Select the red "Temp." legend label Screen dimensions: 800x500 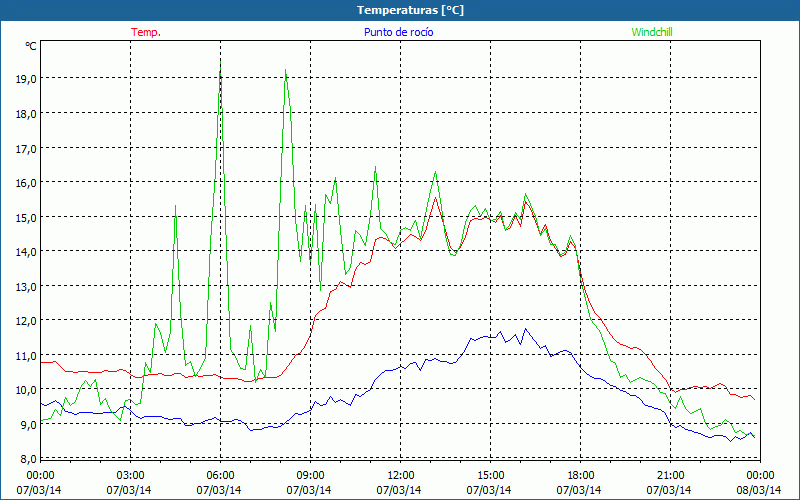tap(146, 32)
